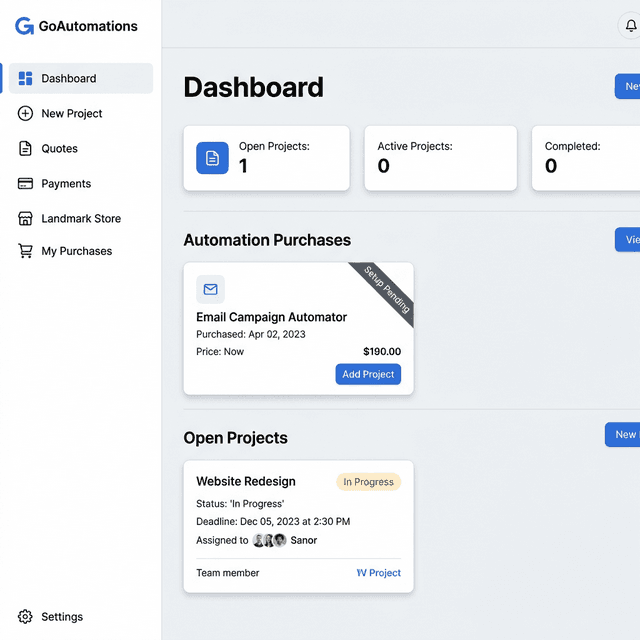Click the envelope icon on Email Campaign Automator

tap(211, 289)
